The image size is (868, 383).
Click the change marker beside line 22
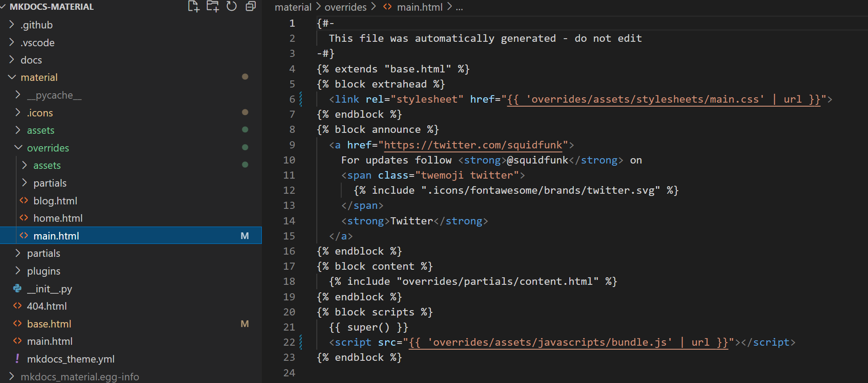(301, 342)
